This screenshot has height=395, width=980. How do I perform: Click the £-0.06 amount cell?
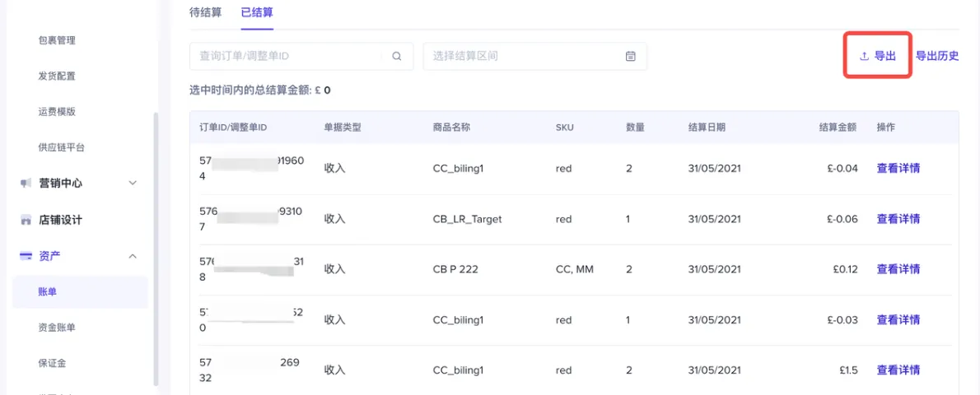click(842, 220)
